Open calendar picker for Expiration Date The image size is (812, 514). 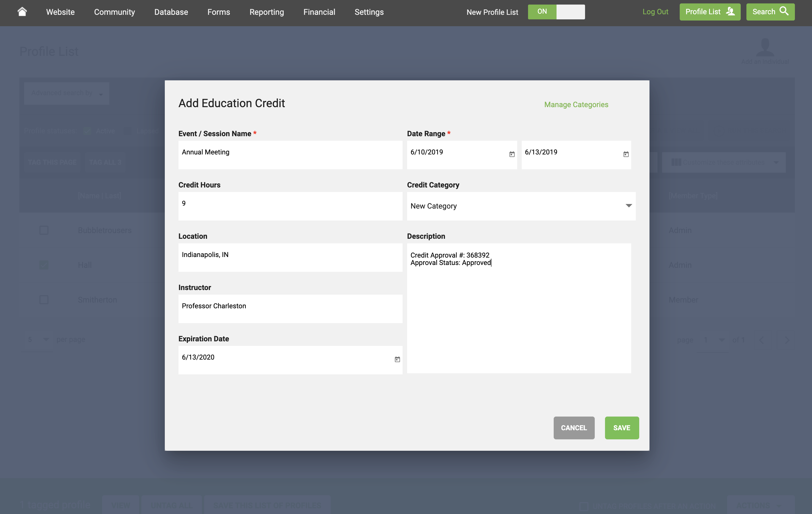(x=397, y=359)
